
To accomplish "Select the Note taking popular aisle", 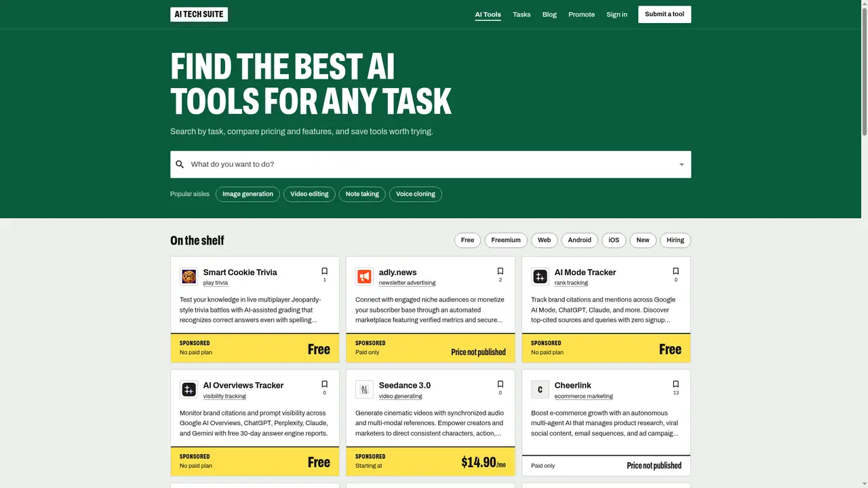I will (362, 195).
